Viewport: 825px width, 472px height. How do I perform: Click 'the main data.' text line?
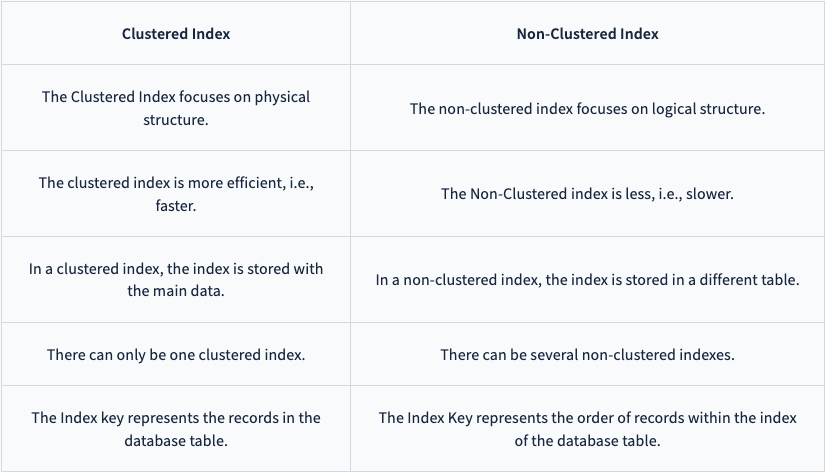(x=176, y=290)
